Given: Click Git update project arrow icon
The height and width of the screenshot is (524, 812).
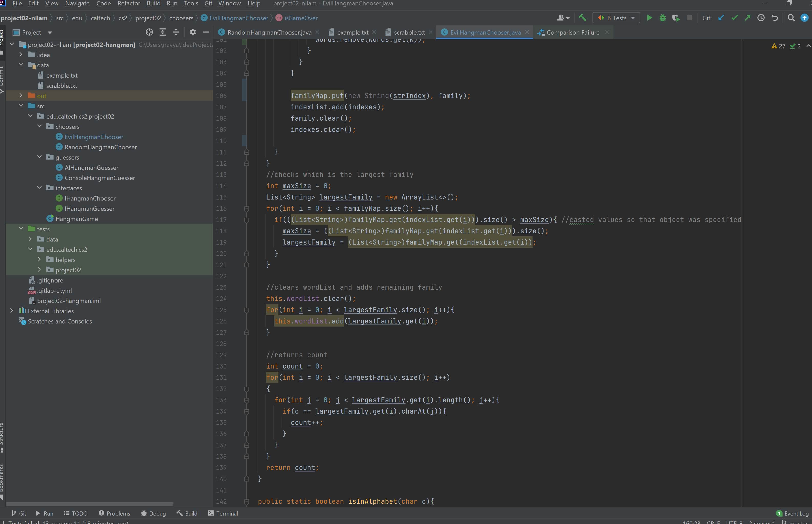Looking at the screenshot, I should pyautogui.click(x=721, y=18).
